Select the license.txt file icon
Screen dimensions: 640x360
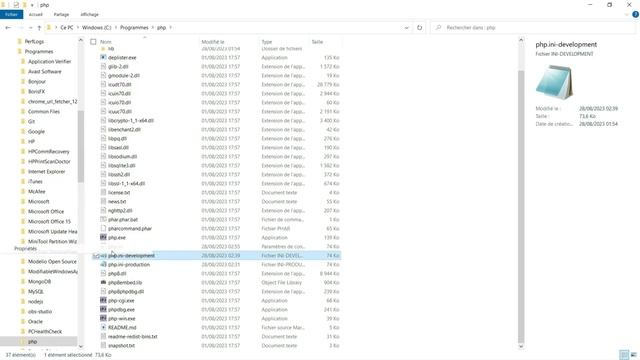pos(103,192)
